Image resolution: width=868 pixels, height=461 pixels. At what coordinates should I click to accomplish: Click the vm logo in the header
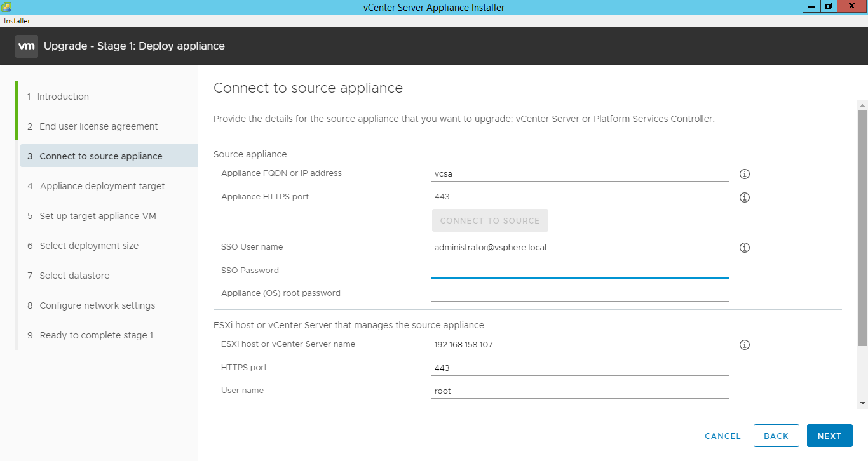pyautogui.click(x=26, y=46)
